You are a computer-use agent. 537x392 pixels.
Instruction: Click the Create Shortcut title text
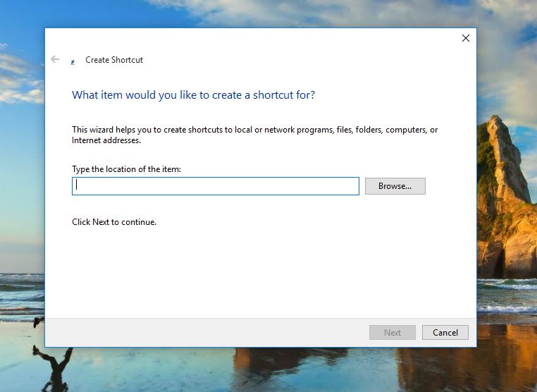pos(114,60)
